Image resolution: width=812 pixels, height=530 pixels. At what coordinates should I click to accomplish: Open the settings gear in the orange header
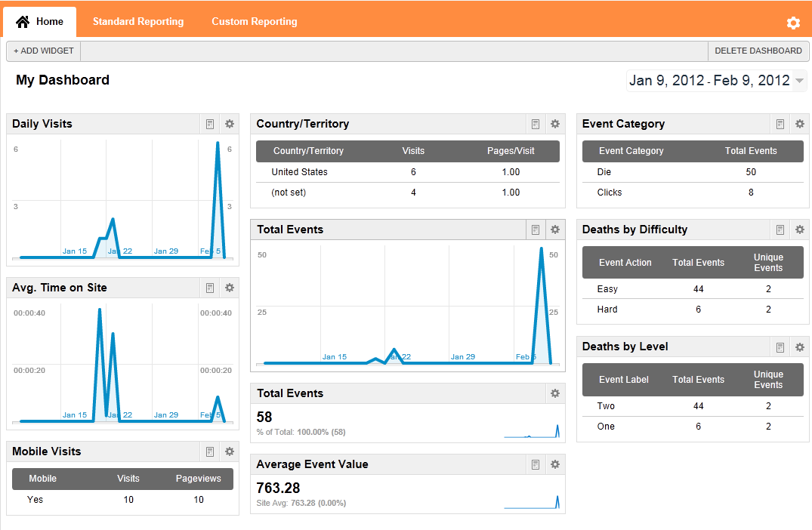click(x=793, y=22)
